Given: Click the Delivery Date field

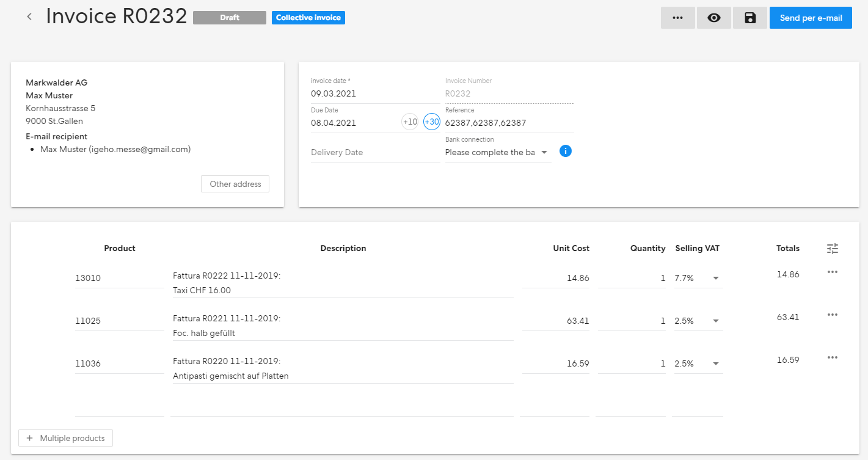Looking at the screenshot, I should pos(375,153).
